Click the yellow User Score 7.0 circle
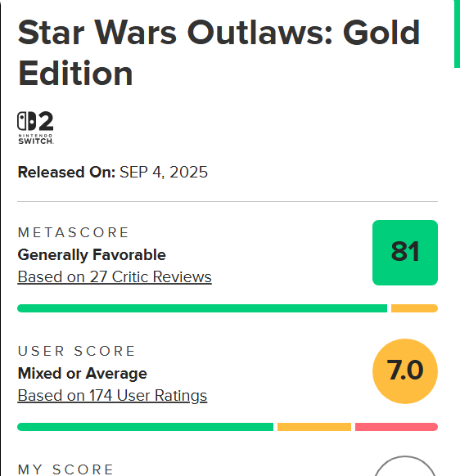 pos(405,371)
